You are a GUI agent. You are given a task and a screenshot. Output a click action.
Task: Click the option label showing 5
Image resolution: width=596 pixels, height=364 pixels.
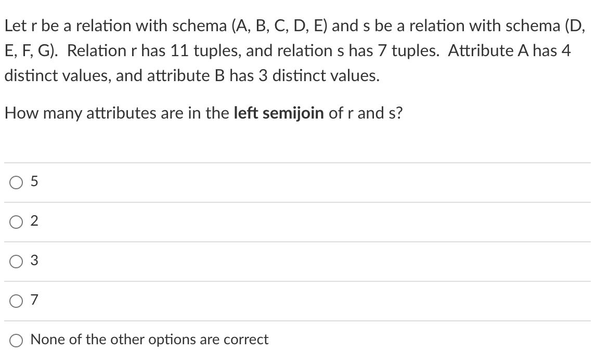click(33, 181)
